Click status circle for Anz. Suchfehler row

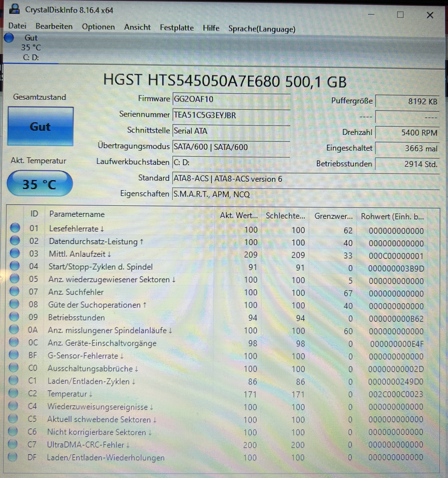point(14,291)
